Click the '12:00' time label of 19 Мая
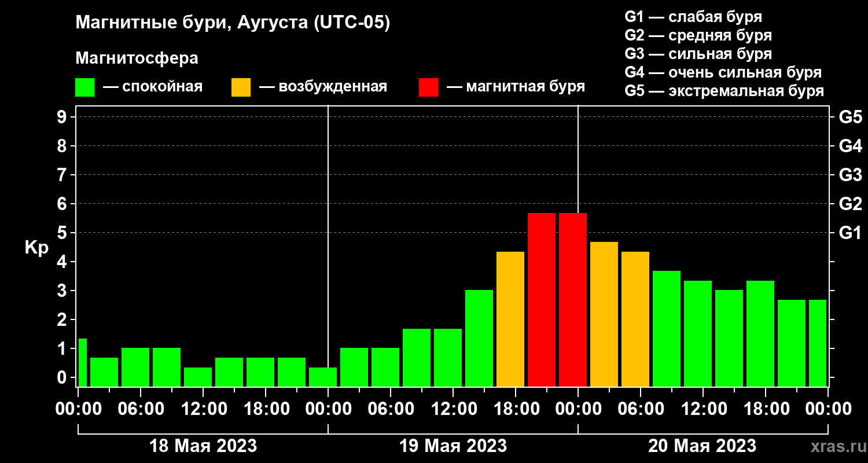 click(x=453, y=409)
